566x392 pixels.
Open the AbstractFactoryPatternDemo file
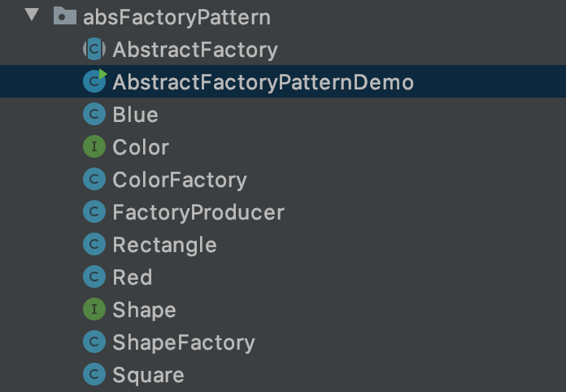(x=263, y=82)
